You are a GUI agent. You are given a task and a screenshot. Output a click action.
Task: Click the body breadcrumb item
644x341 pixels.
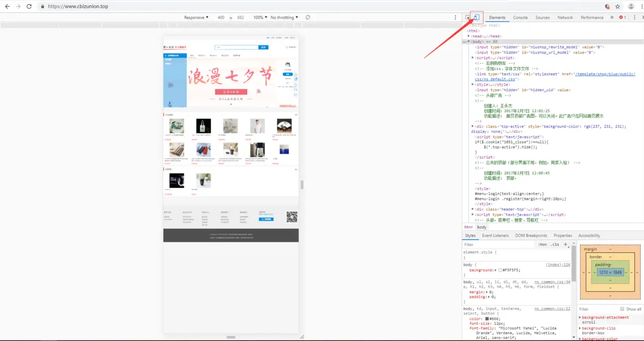point(482,227)
